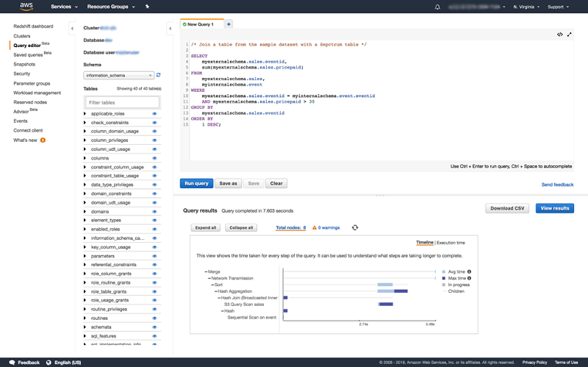Collapse the left navigation panel arrow
588x367 pixels.
72,29
